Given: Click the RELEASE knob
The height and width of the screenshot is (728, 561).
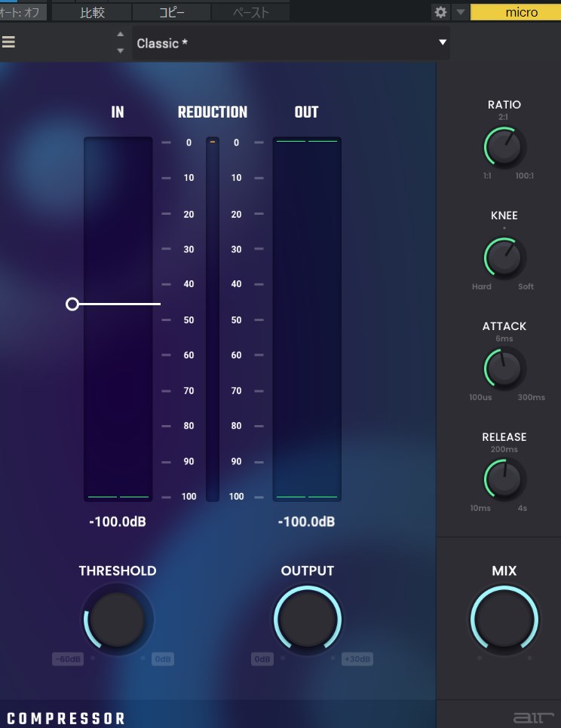Looking at the screenshot, I should 504,479.
